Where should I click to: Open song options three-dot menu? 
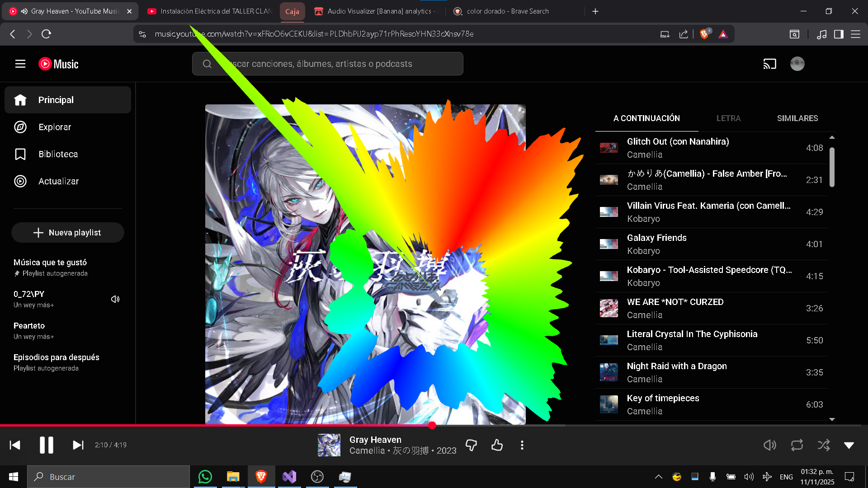(x=522, y=445)
